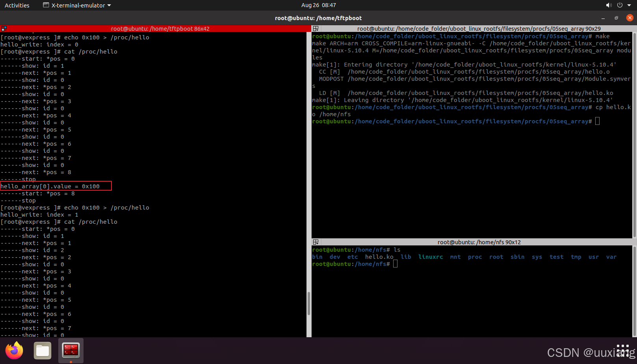Focus the cursor in the /home/nfs prompt
The height and width of the screenshot is (364, 637).
(x=396, y=264)
